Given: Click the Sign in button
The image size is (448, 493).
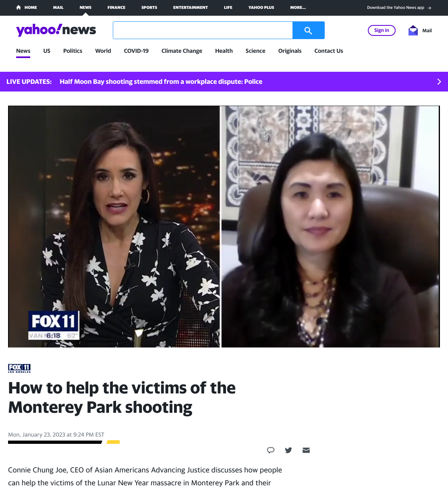Looking at the screenshot, I should 382,30.
